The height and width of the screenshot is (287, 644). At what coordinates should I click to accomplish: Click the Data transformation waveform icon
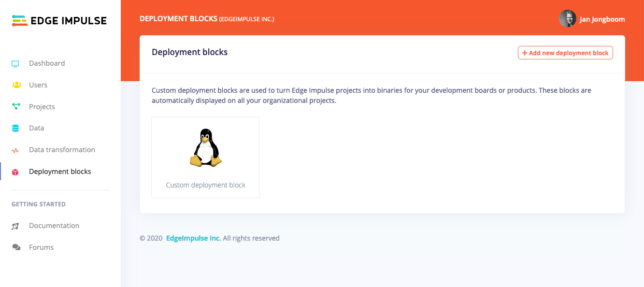[15, 150]
